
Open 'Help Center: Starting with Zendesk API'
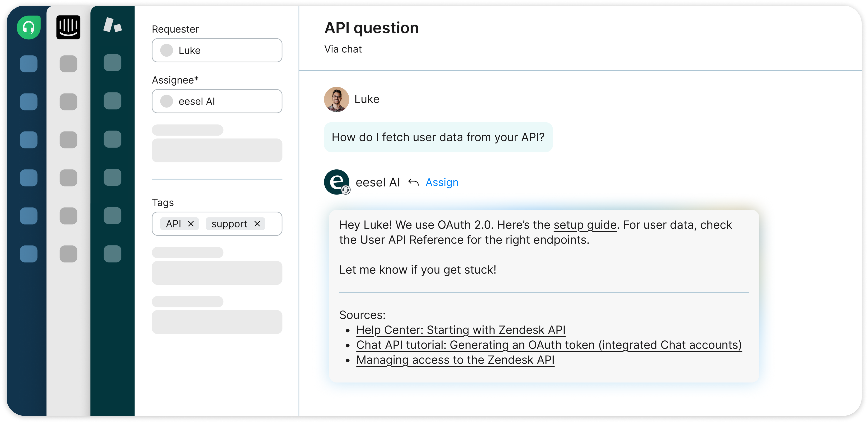click(x=460, y=330)
